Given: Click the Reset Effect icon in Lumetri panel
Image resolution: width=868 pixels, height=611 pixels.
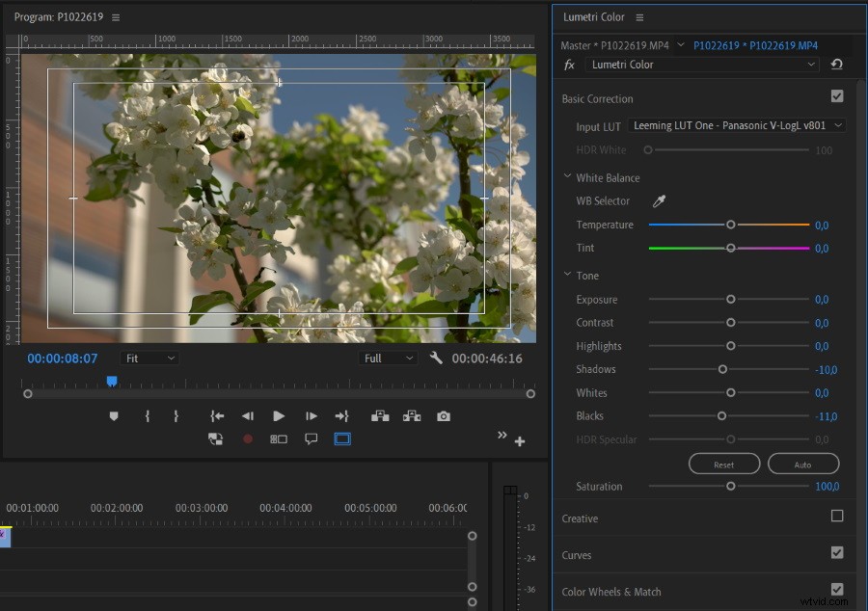Looking at the screenshot, I should (837, 64).
